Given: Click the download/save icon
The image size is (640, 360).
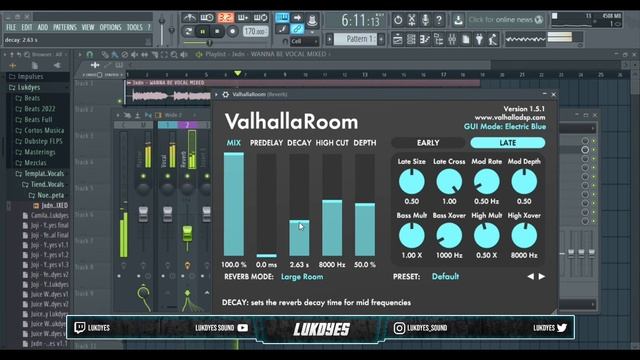Looking at the screenshot, I should click(x=458, y=20).
